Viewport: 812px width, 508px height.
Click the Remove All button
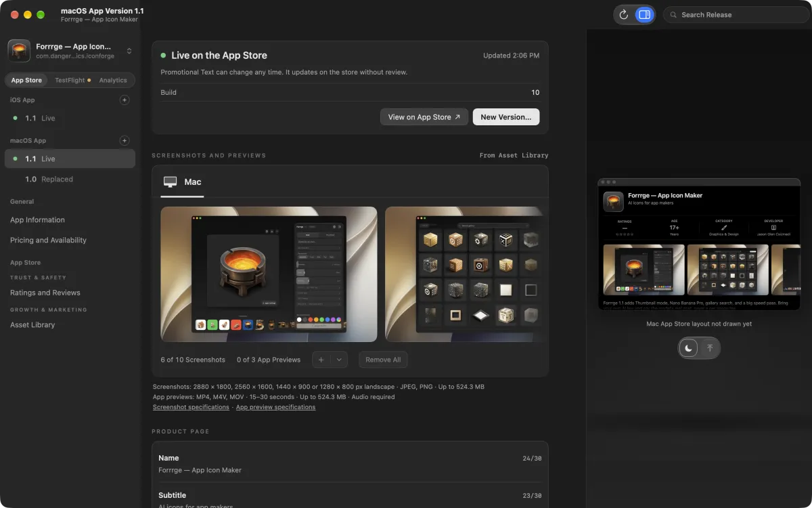click(x=383, y=360)
